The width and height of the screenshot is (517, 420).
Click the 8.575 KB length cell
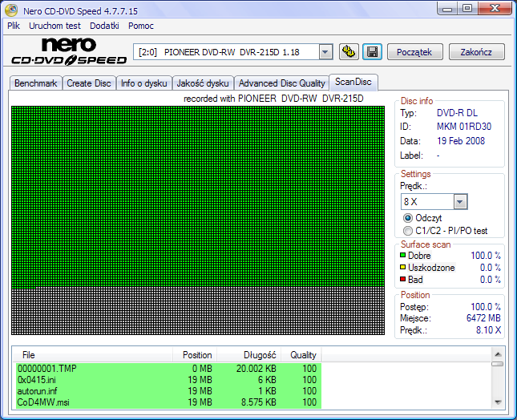pos(258,402)
